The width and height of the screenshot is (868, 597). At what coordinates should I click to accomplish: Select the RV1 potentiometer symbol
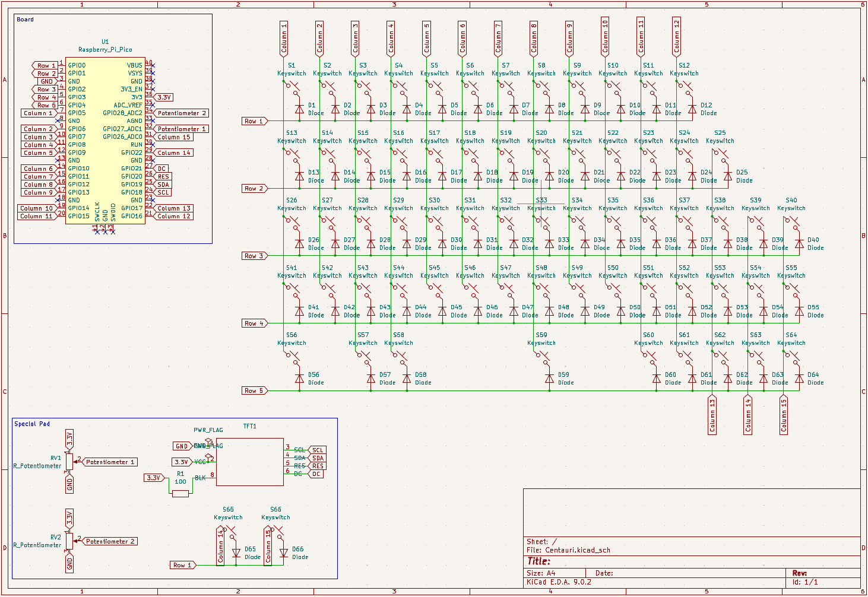click(x=69, y=462)
